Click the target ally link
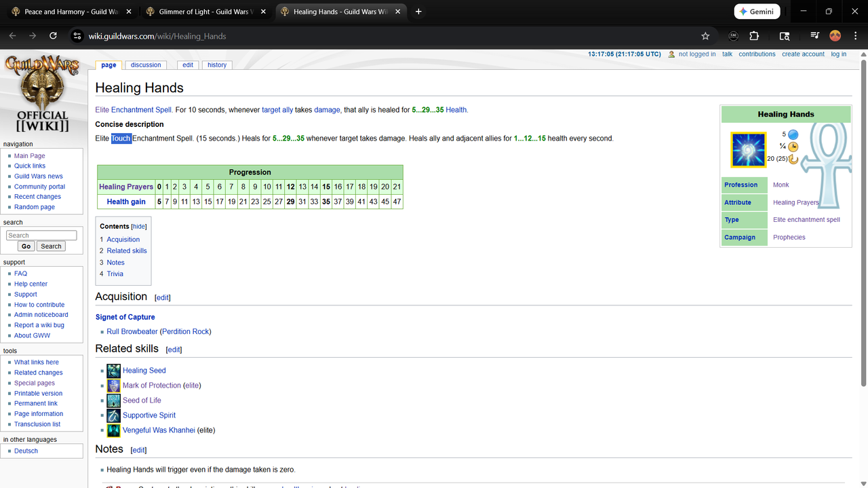Screen dimensions: 868x488 click(277, 110)
